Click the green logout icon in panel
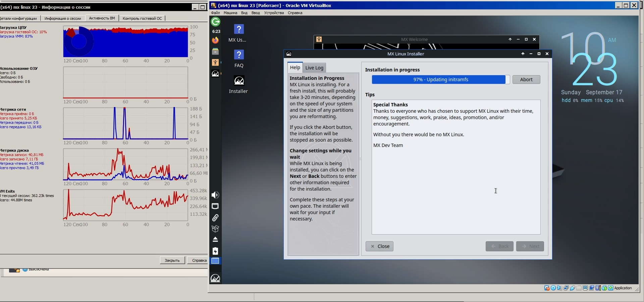This screenshot has width=644, height=302. click(215, 22)
